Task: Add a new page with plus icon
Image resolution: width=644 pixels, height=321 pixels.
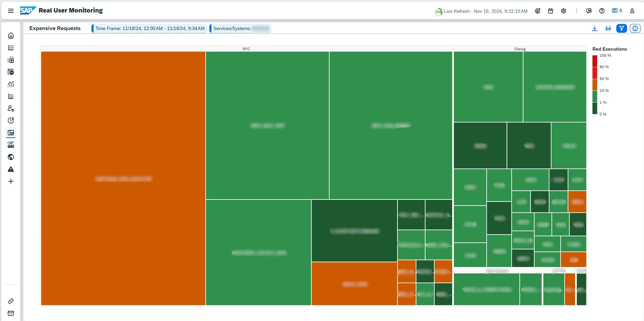Action: (11, 181)
